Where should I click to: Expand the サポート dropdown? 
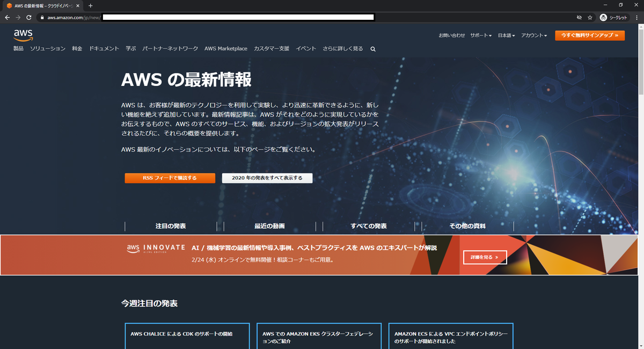pyautogui.click(x=481, y=35)
